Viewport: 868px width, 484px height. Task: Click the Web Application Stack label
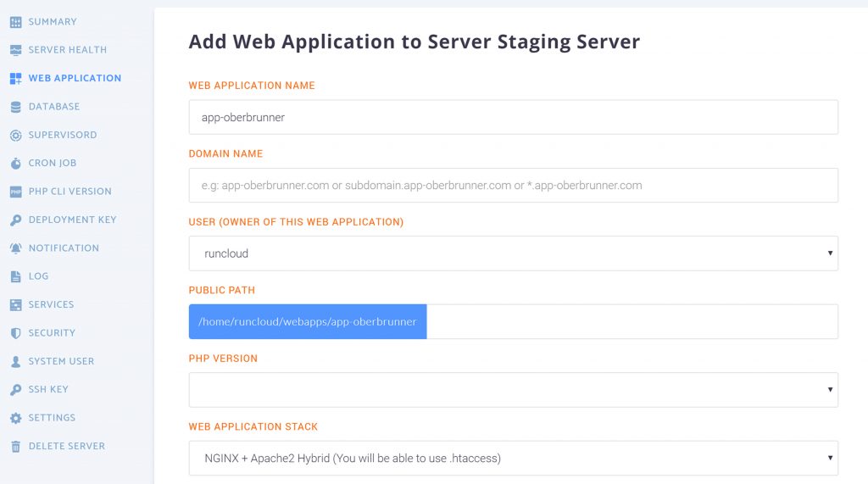coord(253,426)
